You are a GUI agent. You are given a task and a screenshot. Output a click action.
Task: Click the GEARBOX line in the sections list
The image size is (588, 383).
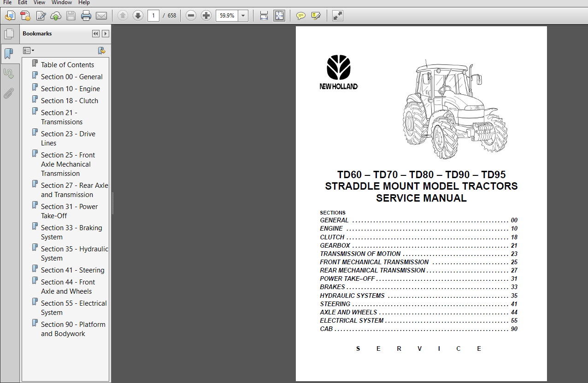point(419,245)
